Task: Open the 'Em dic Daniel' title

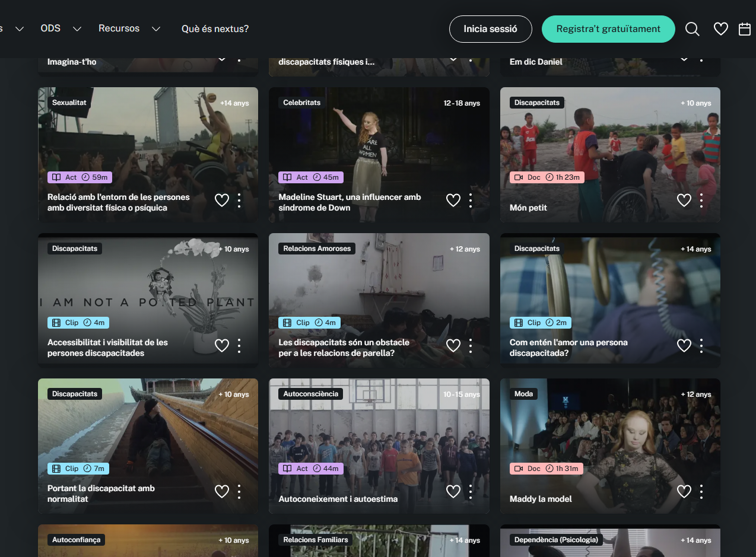Action: click(x=536, y=62)
